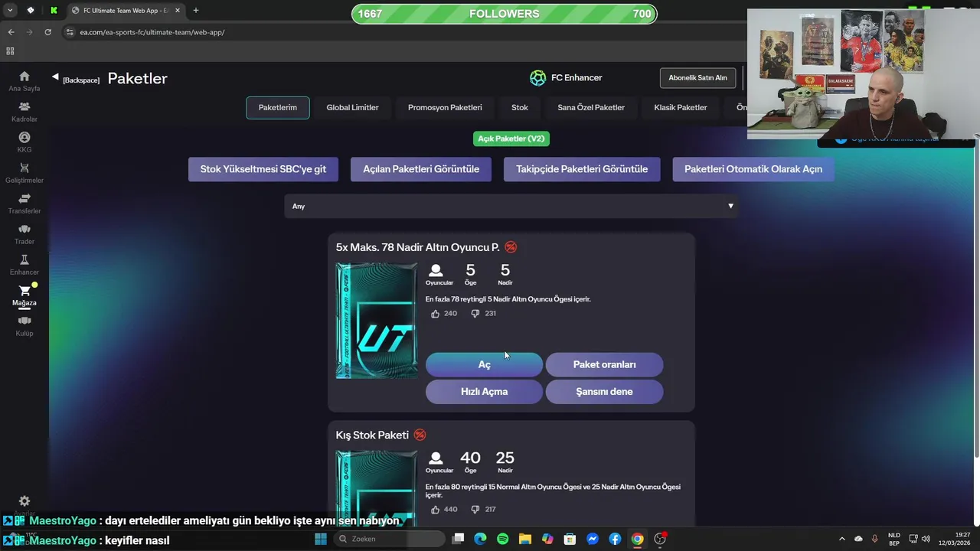The image size is (980, 551).
Task: Click the browser address bar URL
Action: point(152,32)
